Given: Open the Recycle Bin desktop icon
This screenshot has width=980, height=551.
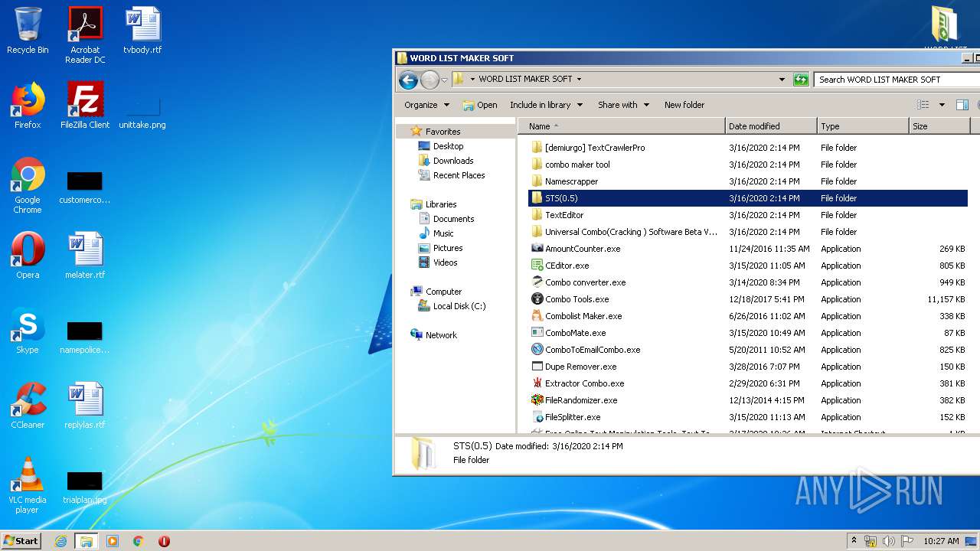Looking at the screenshot, I should pyautogui.click(x=28, y=31).
